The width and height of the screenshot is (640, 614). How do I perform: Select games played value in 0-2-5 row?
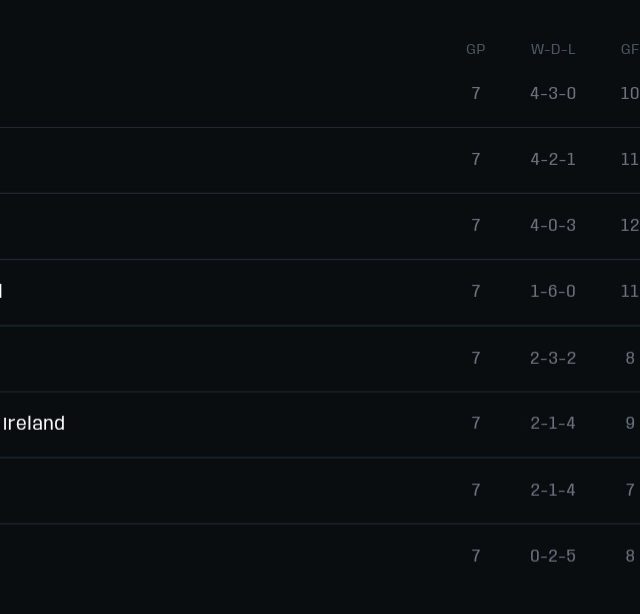(x=476, y=556)
